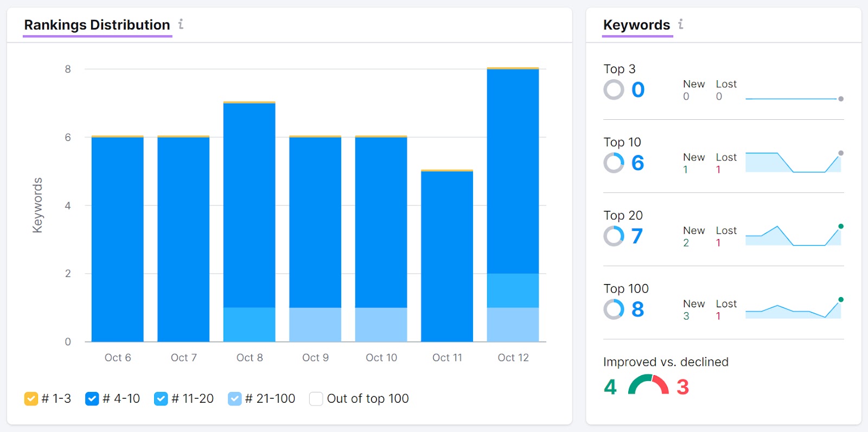Click the improved count 4
Viewport: 868px width, 432px height.
pyautogui.click(x=610, y=386)
